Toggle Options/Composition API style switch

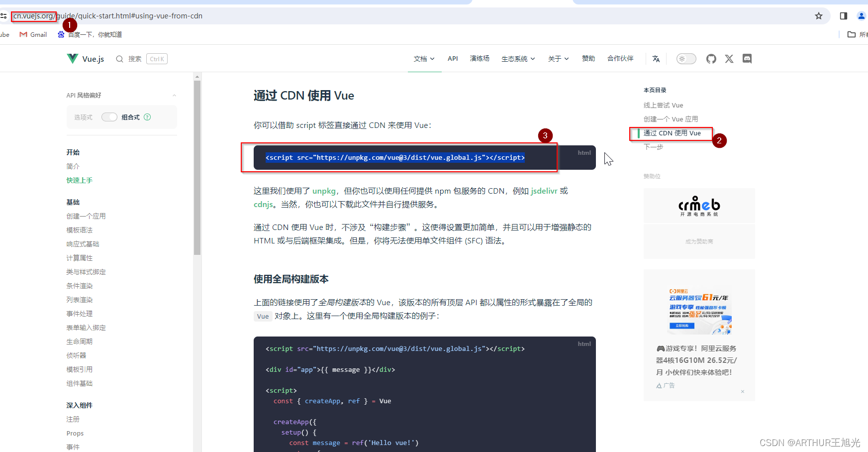109,117
